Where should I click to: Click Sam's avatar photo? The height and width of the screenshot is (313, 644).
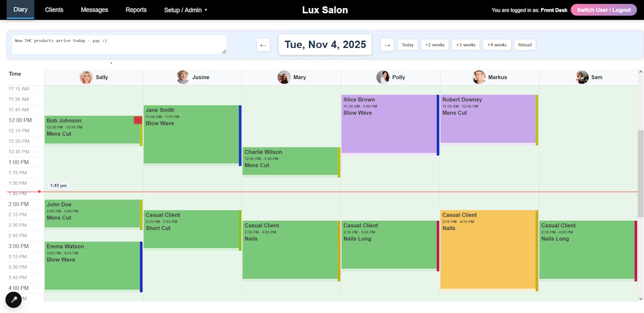[582, 77]
